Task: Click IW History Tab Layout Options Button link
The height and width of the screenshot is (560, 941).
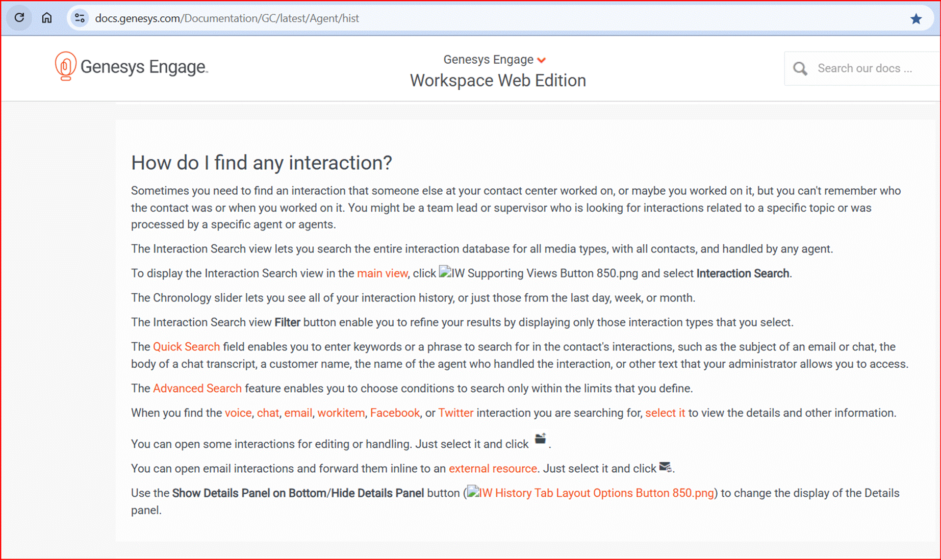Action: point(591,493)
